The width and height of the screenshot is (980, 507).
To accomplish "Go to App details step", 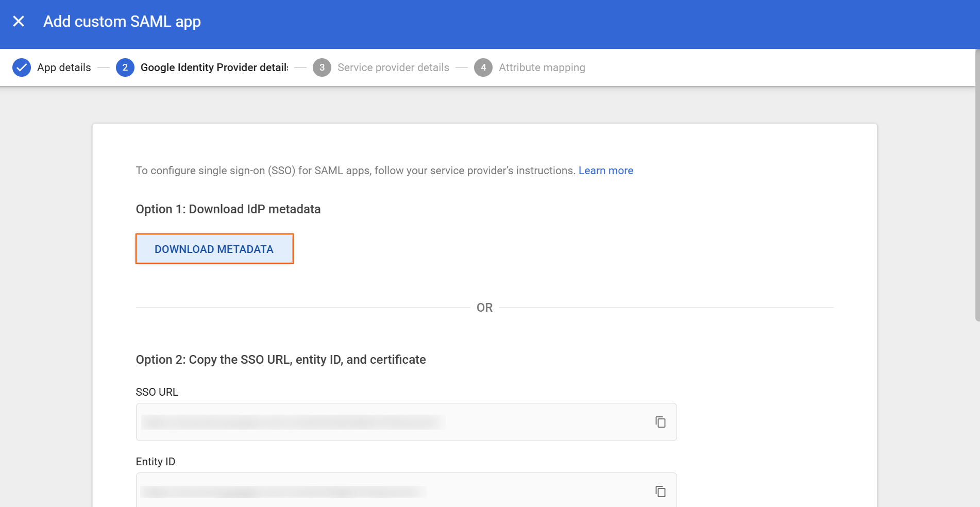I will pos(64,67).
